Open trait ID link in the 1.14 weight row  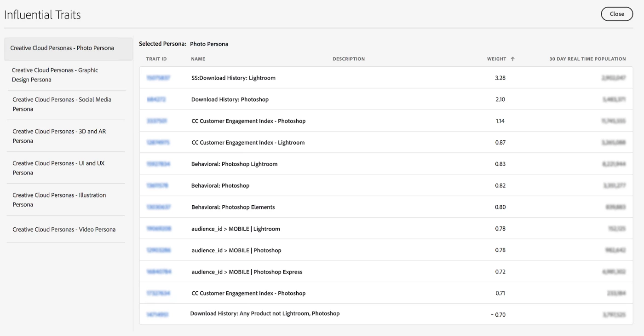[156, 121]
